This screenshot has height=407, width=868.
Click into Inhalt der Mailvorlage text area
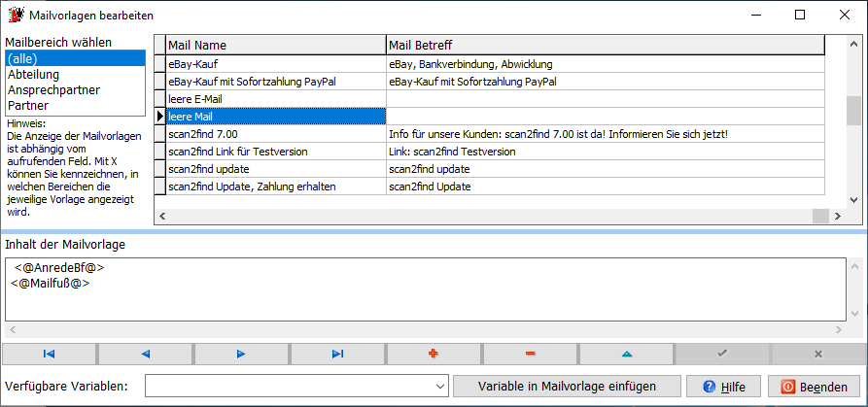coord(425,289)
